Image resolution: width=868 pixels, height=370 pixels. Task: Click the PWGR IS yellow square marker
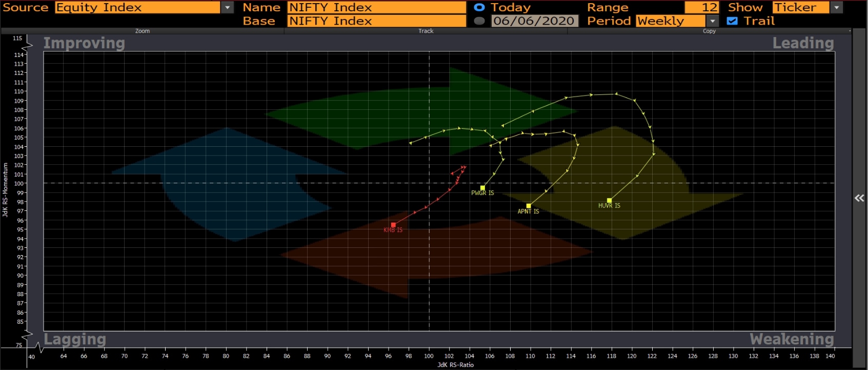point(482,188)
